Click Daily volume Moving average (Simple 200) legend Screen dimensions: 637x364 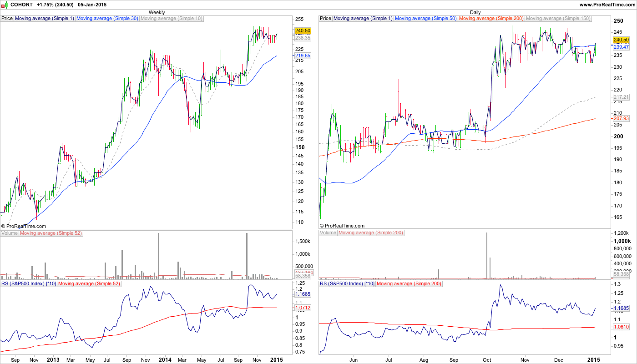[x=371, y=233]
